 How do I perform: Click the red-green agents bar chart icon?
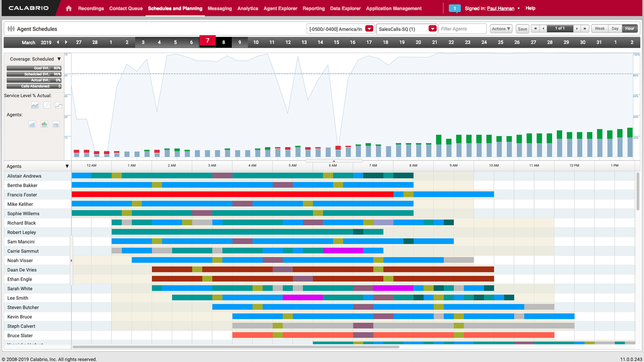(44, 124)
